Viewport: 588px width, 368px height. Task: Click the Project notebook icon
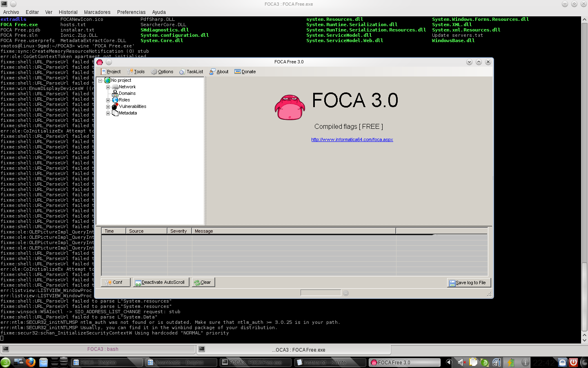[x=103, y=72]
